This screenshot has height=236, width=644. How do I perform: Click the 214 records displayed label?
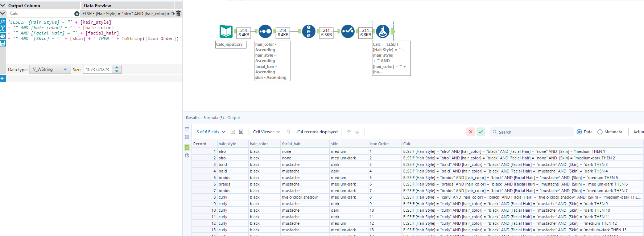click(x=317, y=132)
